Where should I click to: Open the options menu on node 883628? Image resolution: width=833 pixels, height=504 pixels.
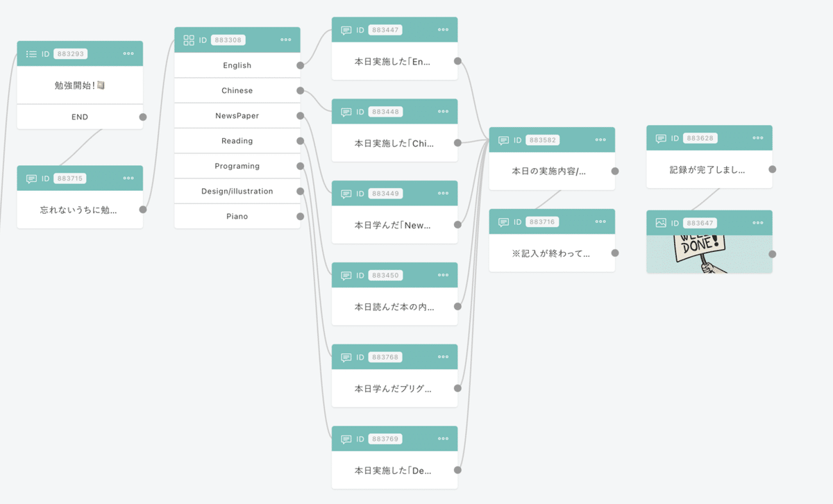(757, 137)
